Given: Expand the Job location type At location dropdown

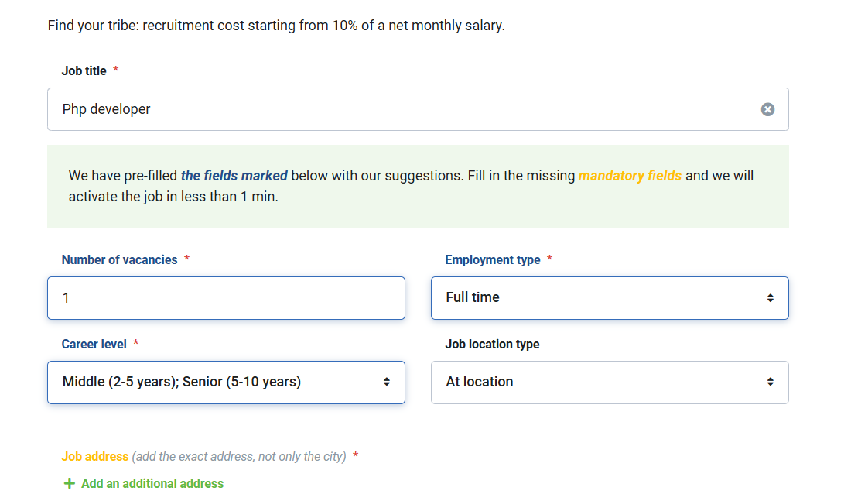Looking at the screenshot, I should click(x=610, y=383).
